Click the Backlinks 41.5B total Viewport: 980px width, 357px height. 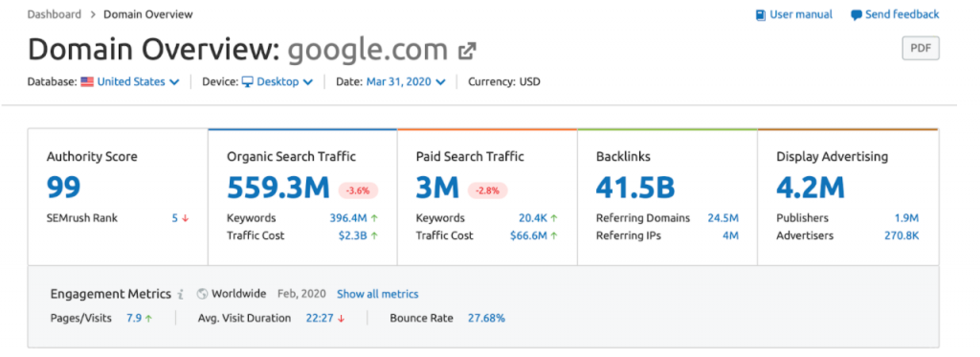click(635, 188)
